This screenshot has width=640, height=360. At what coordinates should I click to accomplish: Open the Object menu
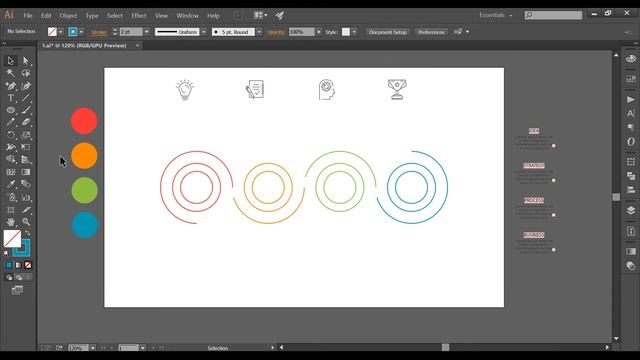(x=68, y=16)
